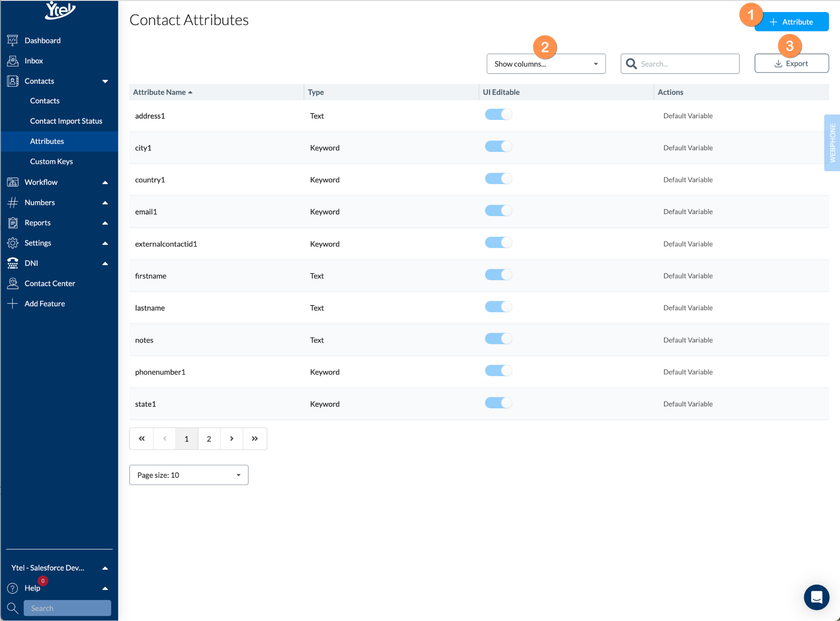Screen dimensions: 840x621
Task: Click the Reports clipboard icon
Action: point(12,223)
